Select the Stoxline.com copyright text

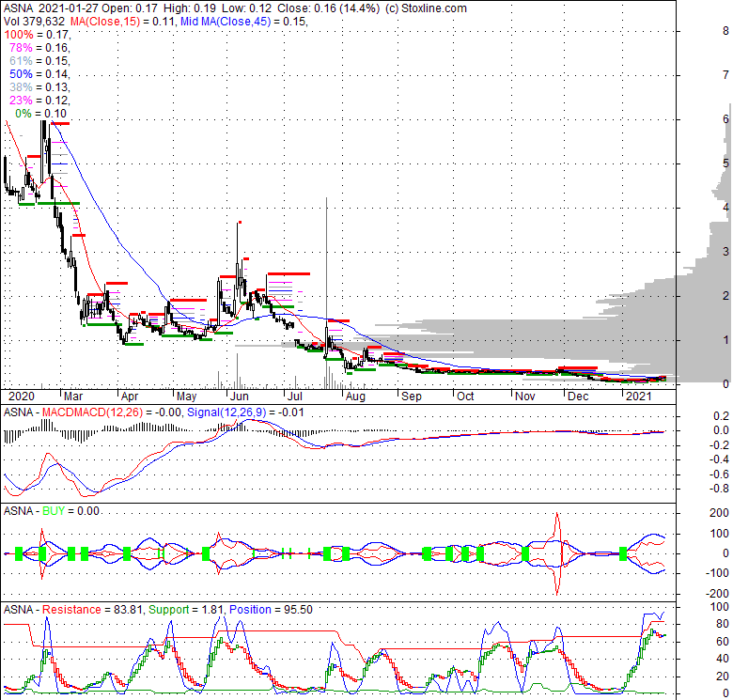(x=426, y=8)
